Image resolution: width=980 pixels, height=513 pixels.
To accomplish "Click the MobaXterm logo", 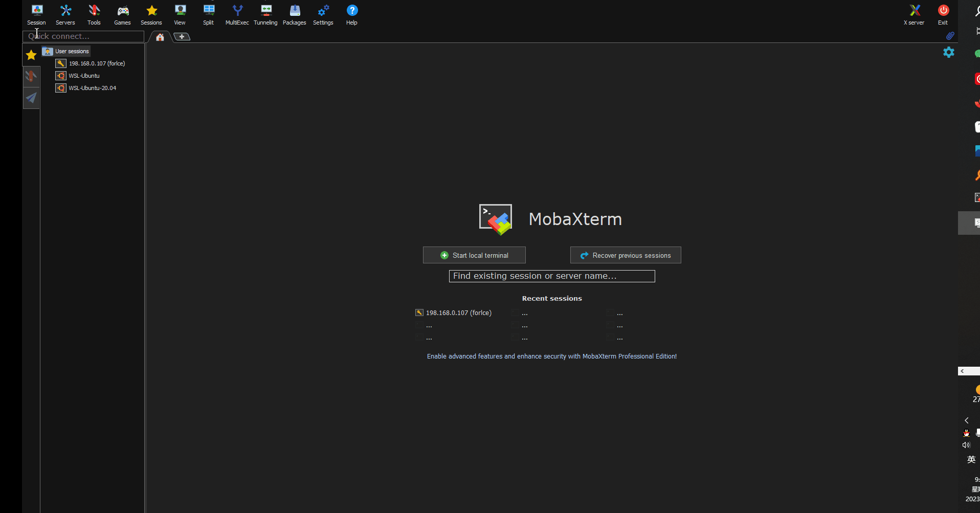I will [x=495, y=219].
